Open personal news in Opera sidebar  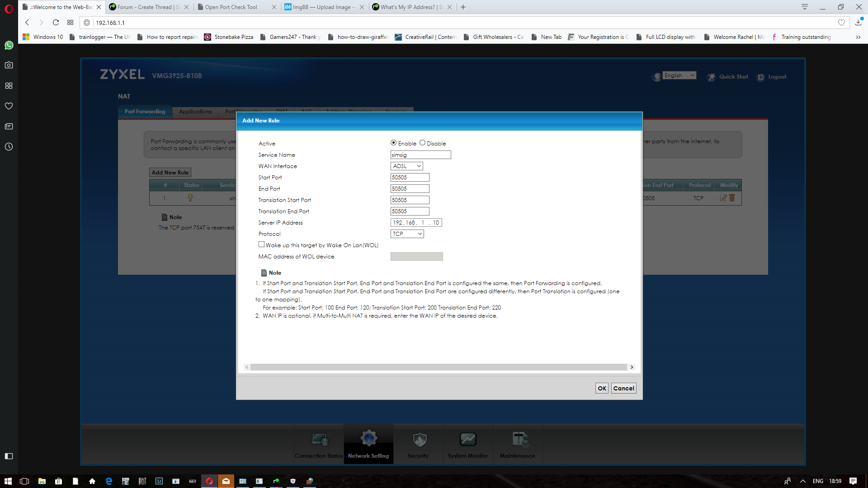[x=9, y=126]
